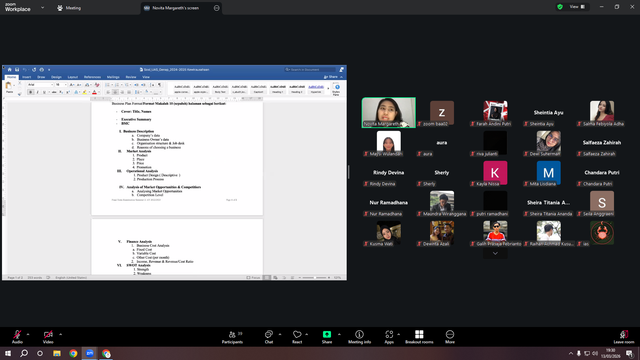Select Seila Anggraeni's S avatar
Image resolution: width=640 pixels, height=360 pixels.
pyautogui.click(x=602, y=202)
